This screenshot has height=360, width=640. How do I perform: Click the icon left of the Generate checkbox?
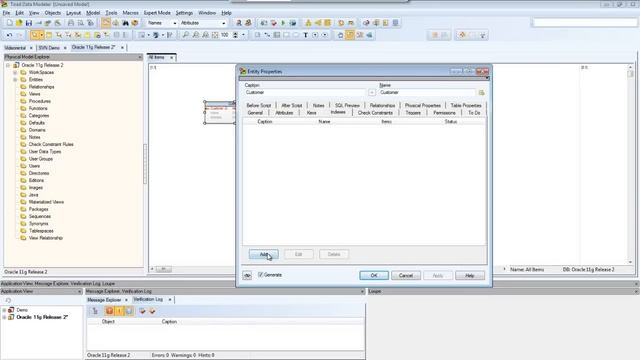pos(247,276)
